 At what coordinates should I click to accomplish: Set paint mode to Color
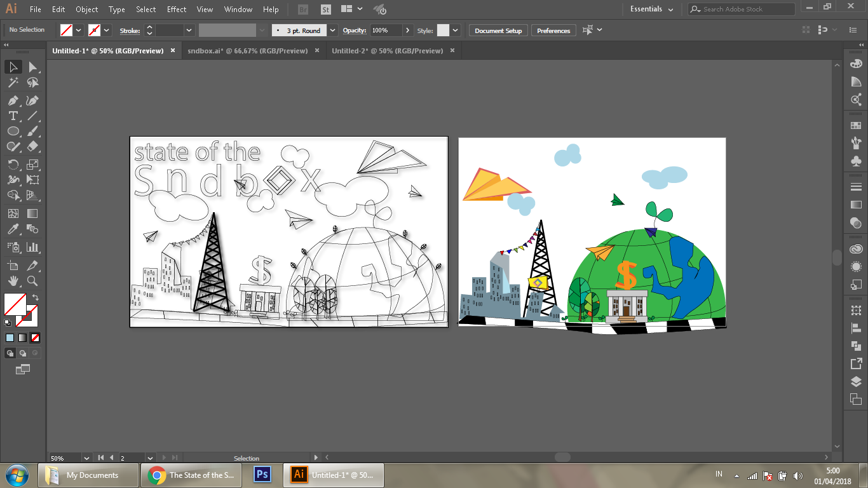(x=10, y=338)
